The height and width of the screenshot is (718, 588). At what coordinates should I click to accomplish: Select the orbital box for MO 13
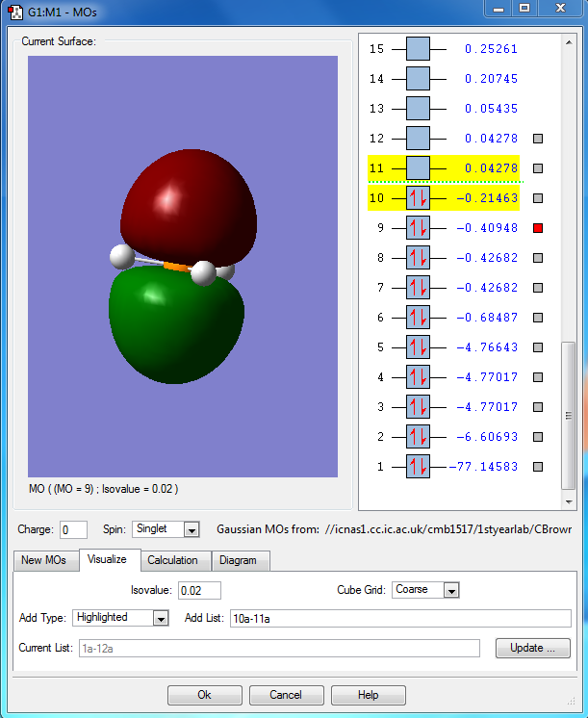coord(418,109)
